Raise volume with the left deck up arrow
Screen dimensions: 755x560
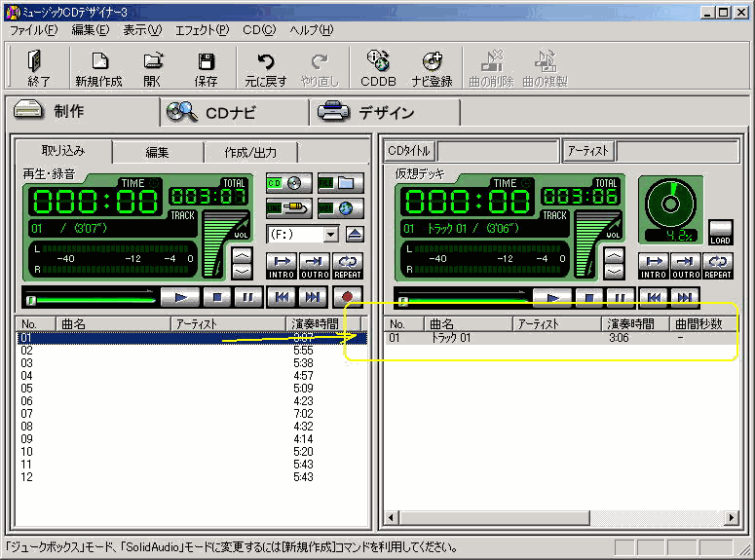[x=242, y=256]
